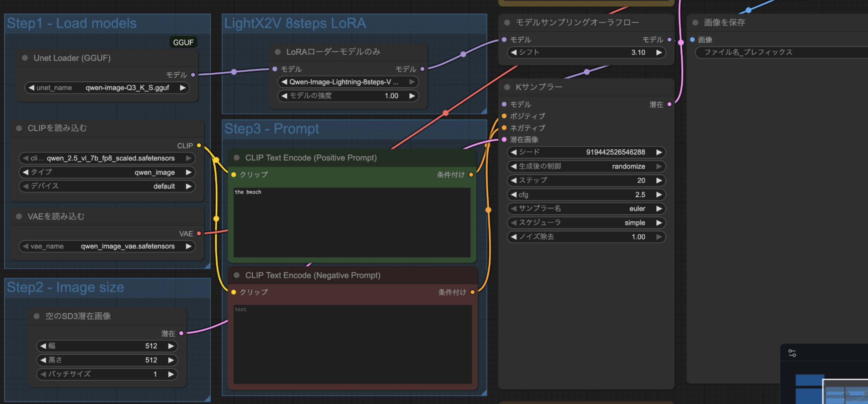Open unet_name qwen-image-Q3_K_S.gguf selector
This screenshot has width=868, height=404.
click(x=107, y=88)
